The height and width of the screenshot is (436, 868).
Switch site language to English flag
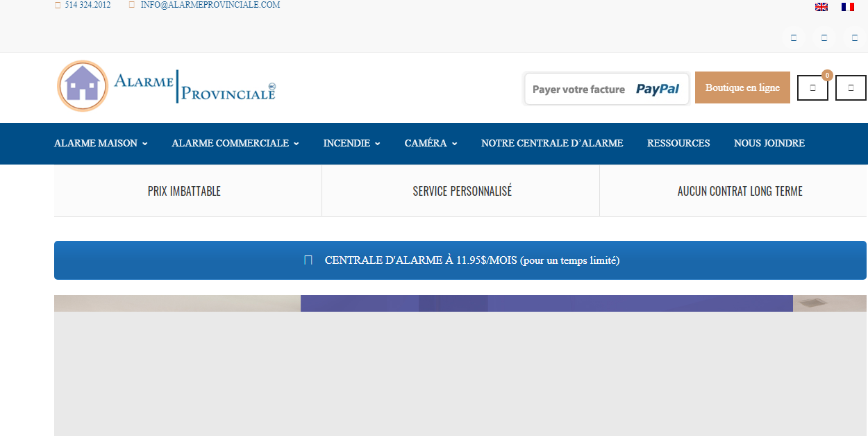pos(821,7)
